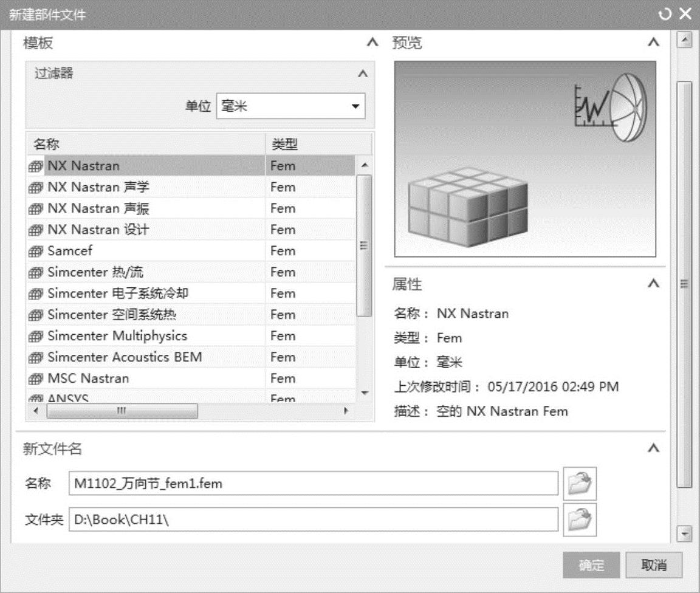The image size is (700, 593).
Task: Click template list horizontal scrollbar thumb
Action: (122, 411)
